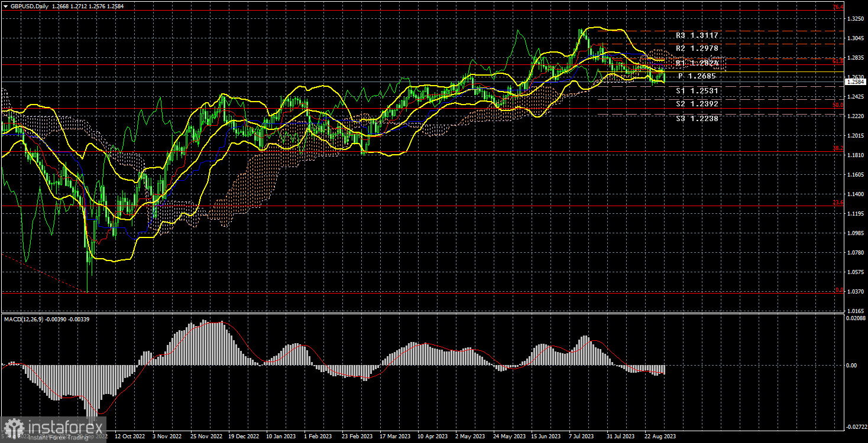Click the 23.6 Fibonacci level label
This screenshot has height=443, width=868.
pyautogui.click(x=838, y=203)
